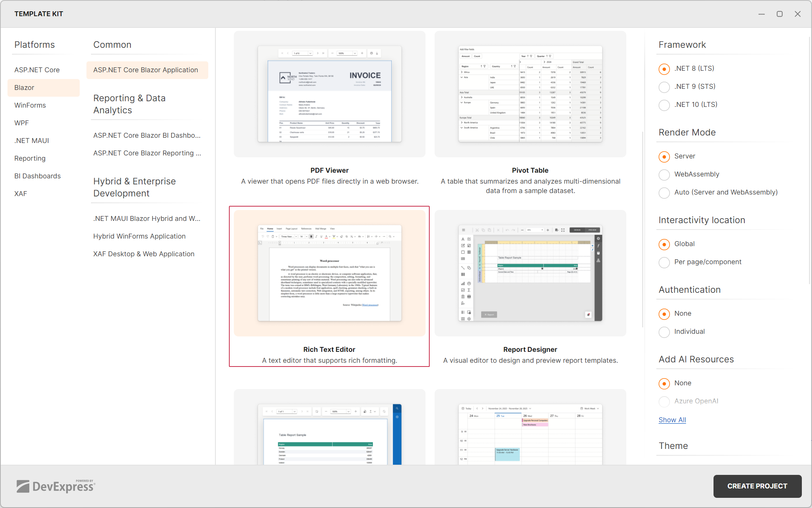Select the .NET 9 (STS) framework option
This screenshot has width=812, height=508.
point(664,87)
